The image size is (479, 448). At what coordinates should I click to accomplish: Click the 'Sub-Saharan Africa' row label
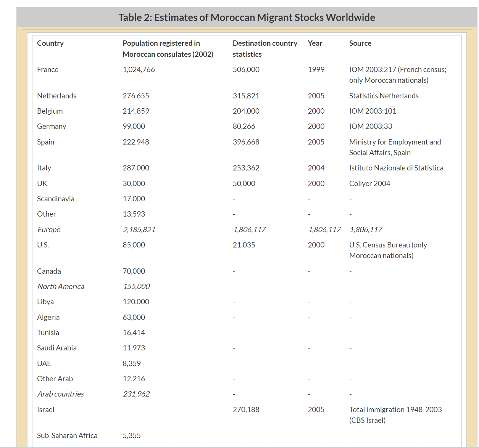[67, 435]
